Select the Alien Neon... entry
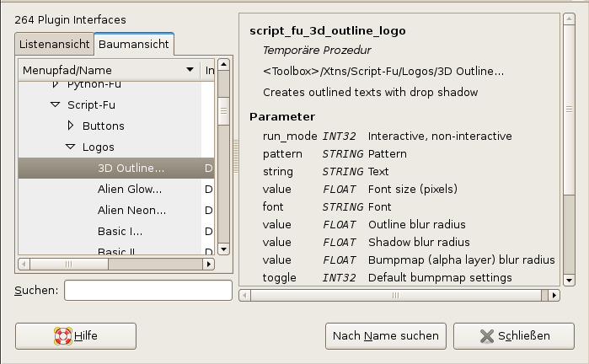The width and height of the screenshot is (589, 364). point(131,210)
